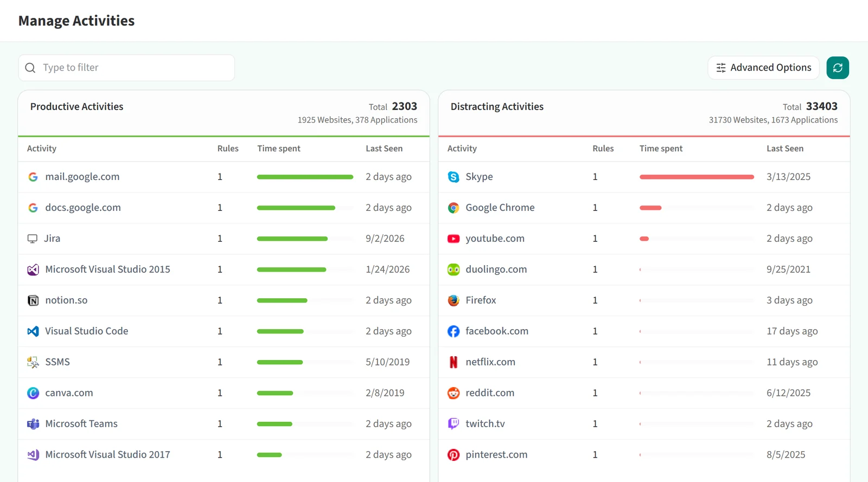
Task: Click the docs.google.com Google icon
Action: tap(33, 208)
